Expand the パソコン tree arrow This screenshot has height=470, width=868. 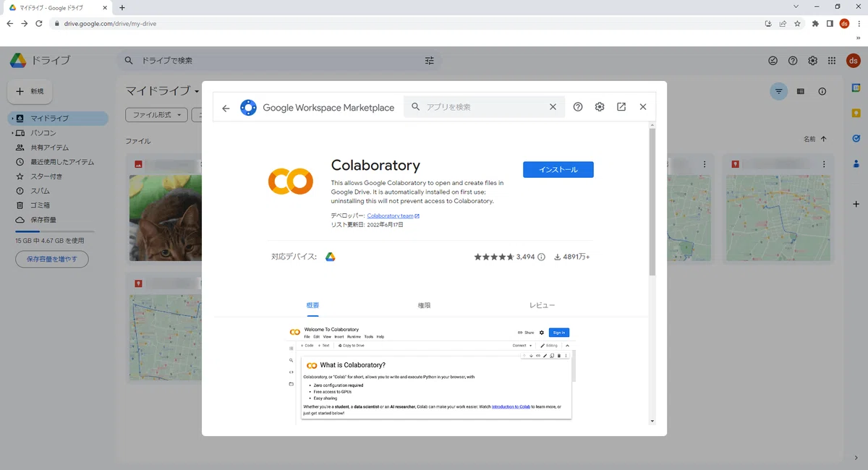coord(12,133)
